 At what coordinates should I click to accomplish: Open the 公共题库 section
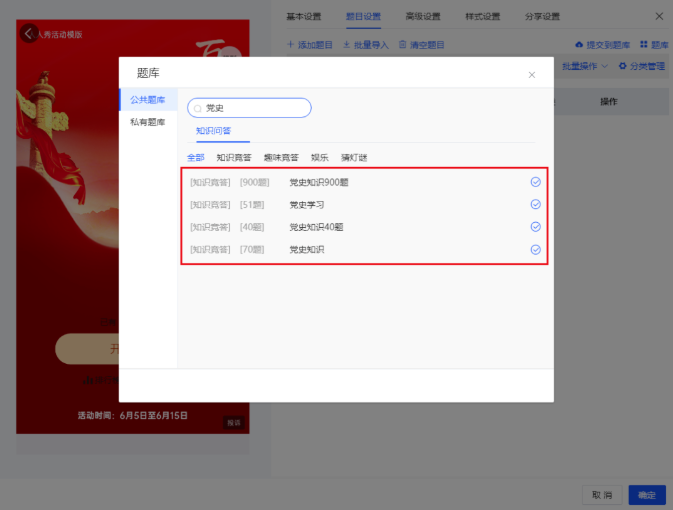click(148, 100)
